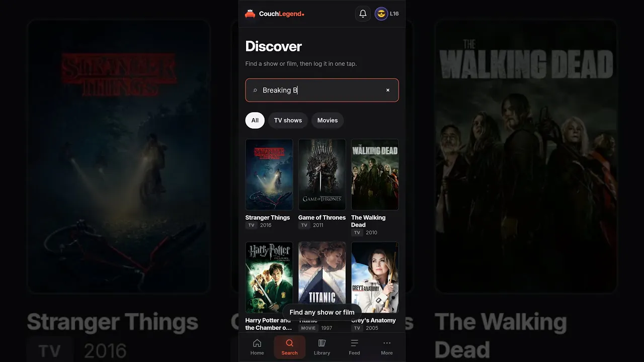Screen dimensions: 644x362
Task: Click the 2011 year under Game of Thrones
Action: (318, 225)
